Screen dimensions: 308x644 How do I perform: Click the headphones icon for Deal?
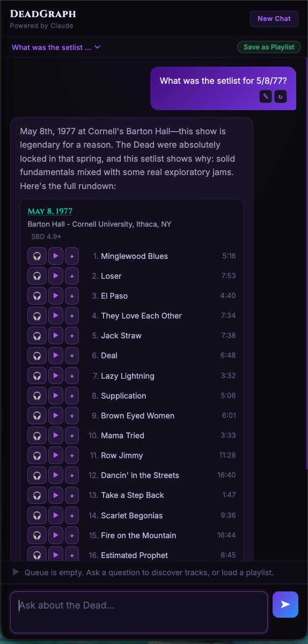click(x=37, y=356)
